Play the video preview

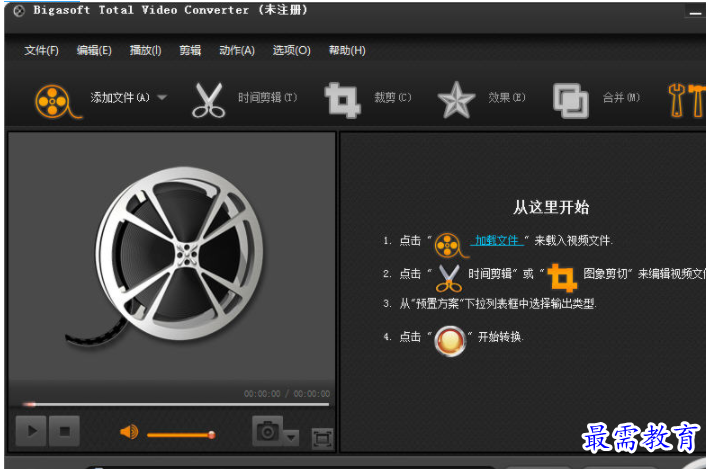tap(31, 431)
